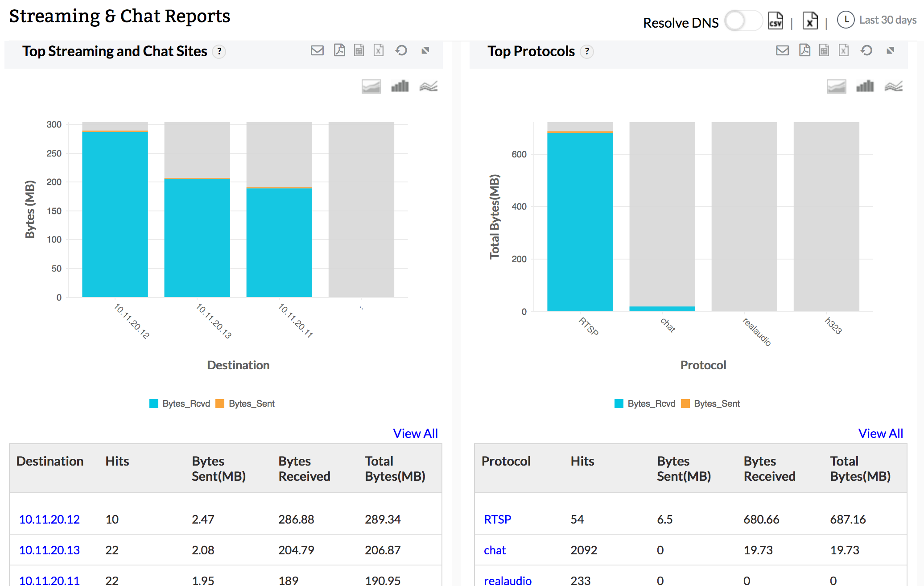924x586 pixels.
Task: Export Top Streaming and Chat Sites as PDF
Action: [x=339, y=50]
